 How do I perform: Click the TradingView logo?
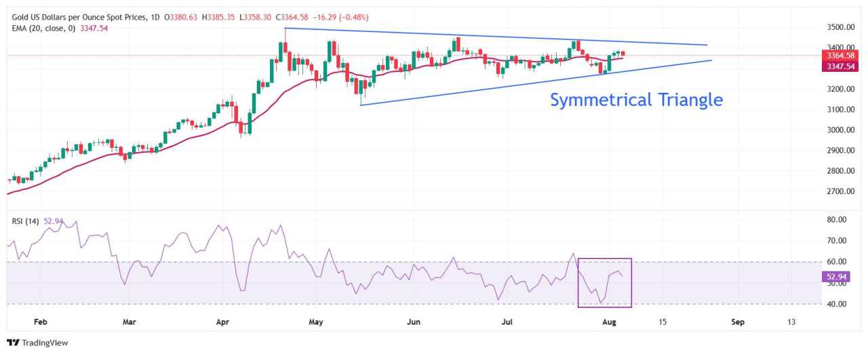pos(37,342)
